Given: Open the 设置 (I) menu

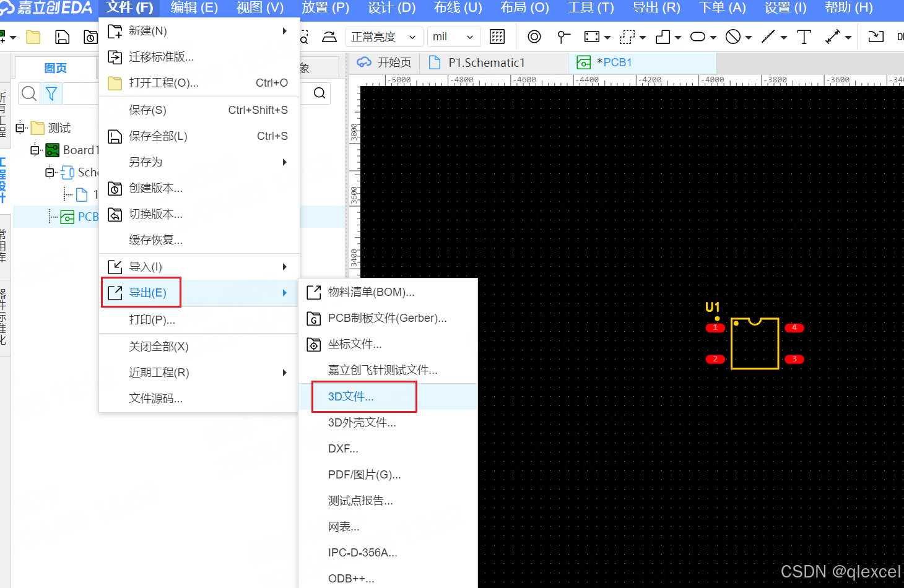Looking at the screenshot, I should [x=785, y=8].
